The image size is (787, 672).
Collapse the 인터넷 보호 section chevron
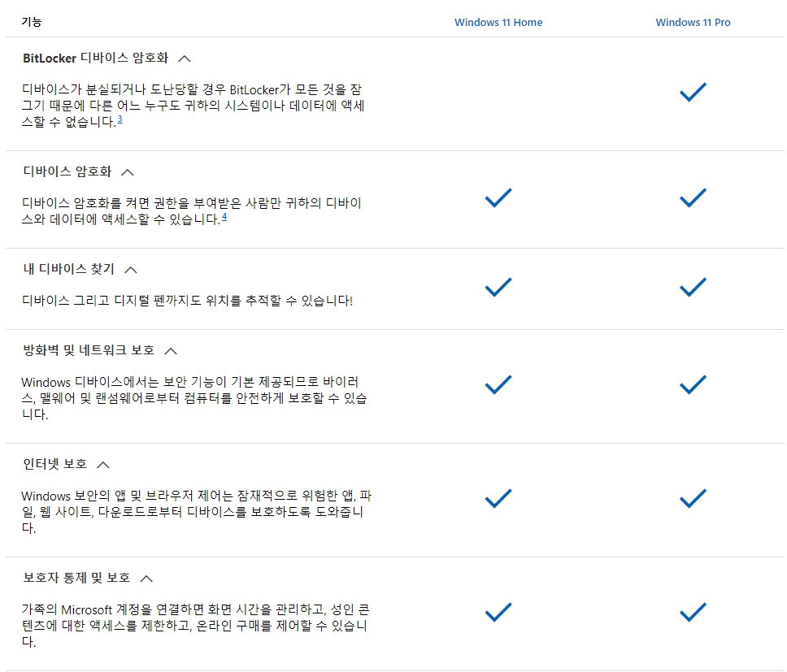(x=103, y=465)
